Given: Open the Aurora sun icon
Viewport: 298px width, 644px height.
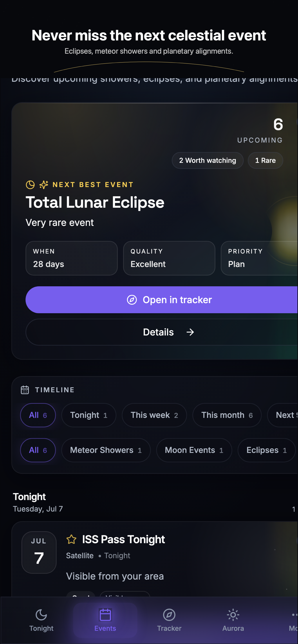Looking at the screenshot, I should pyautogui.click(x=233, y=615).
